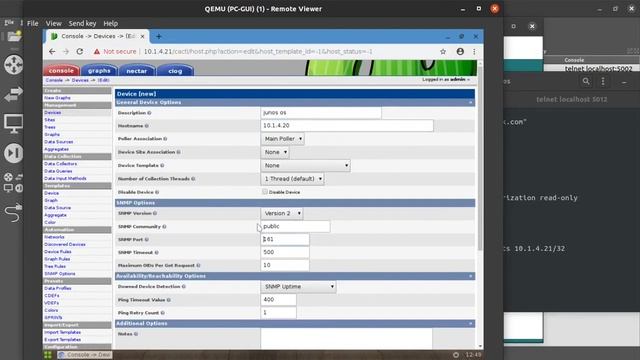Open the browser profile account icon
Screen dimensions: 640x360
[460, 51]
